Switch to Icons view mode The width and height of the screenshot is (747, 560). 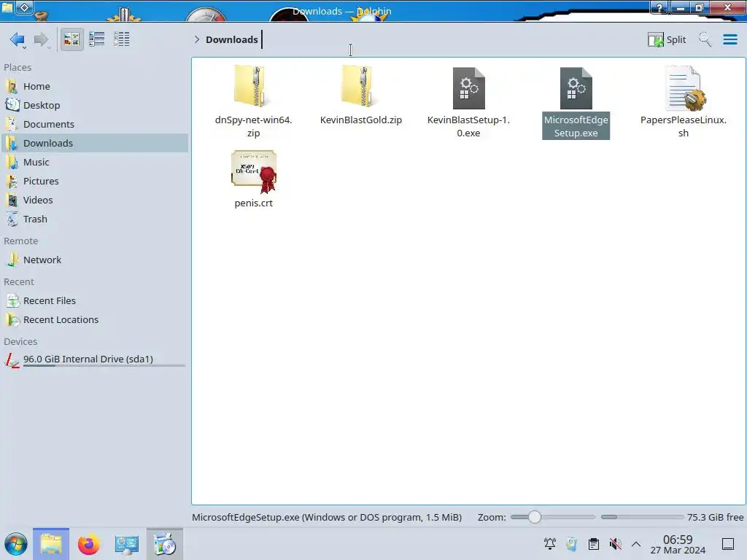point(71,39)
